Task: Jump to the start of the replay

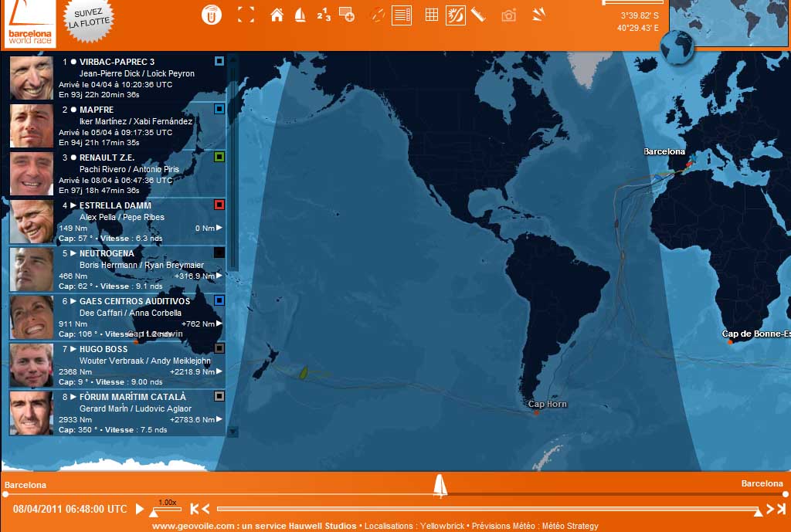Action: (x=194, y=509)
